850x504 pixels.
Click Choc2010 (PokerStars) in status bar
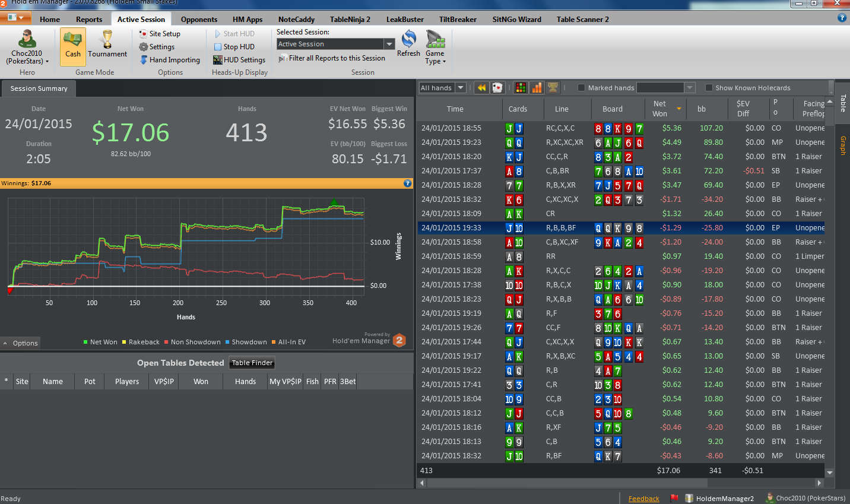click(805, 498)
